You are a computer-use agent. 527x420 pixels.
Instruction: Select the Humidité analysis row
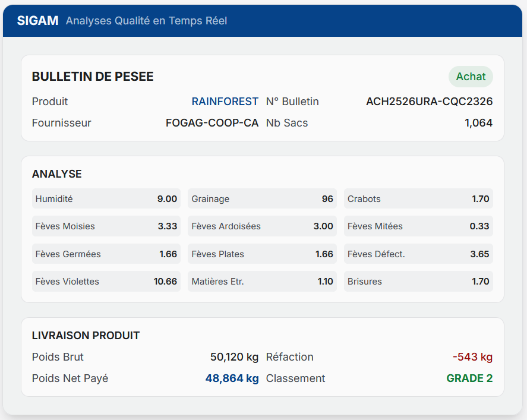(x=106, y=199)
